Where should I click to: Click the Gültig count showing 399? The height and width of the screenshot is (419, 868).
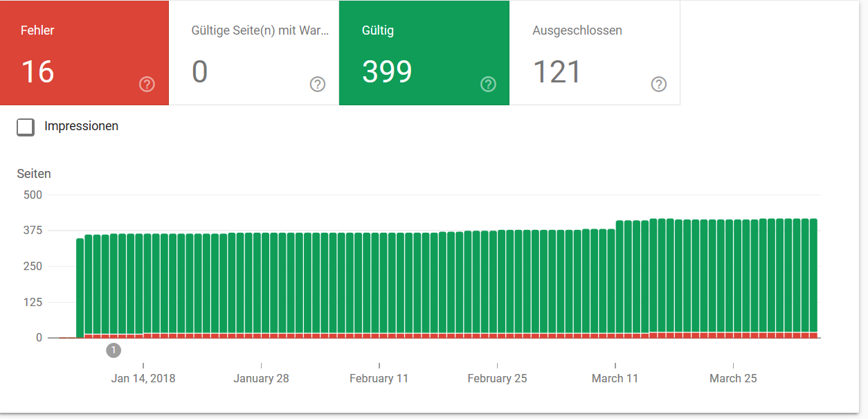tap(387, 72)
